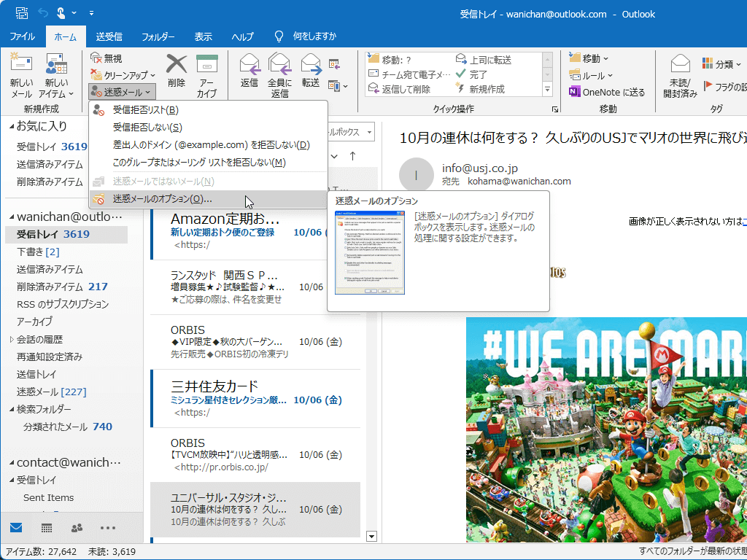Click the three-dots more navigation options
The height and width of the screenshot is (560, 747).
coord(108,528)
